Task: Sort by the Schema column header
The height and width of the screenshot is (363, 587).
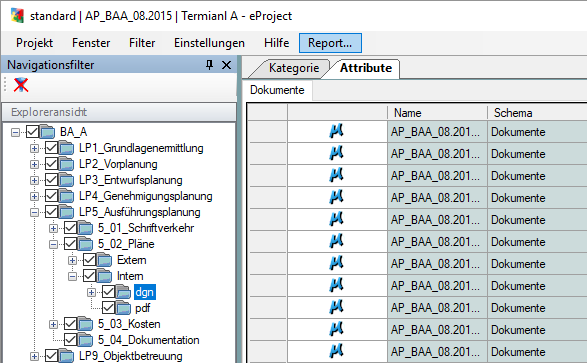Action: (x=537, y=113)
